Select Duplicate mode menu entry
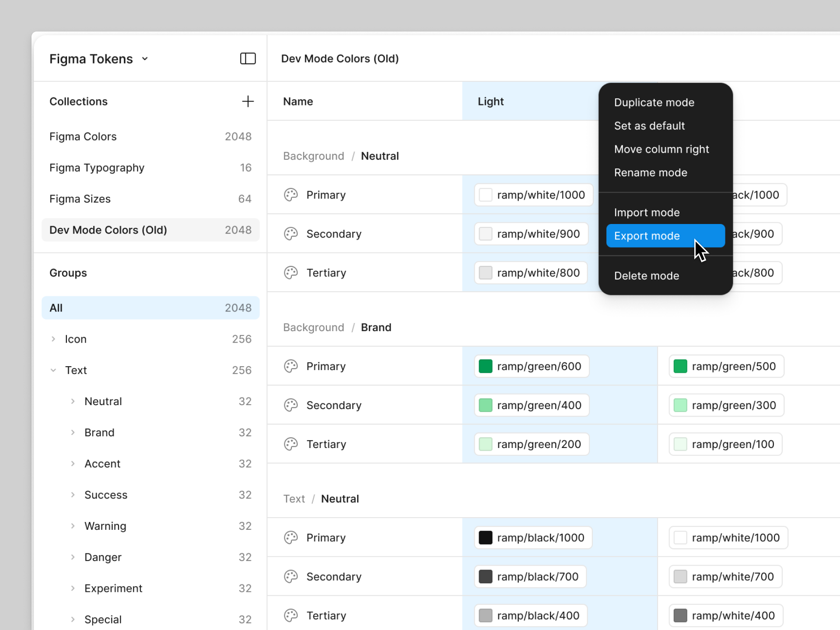This screenshot has width=840, height=630. point(654,102)
